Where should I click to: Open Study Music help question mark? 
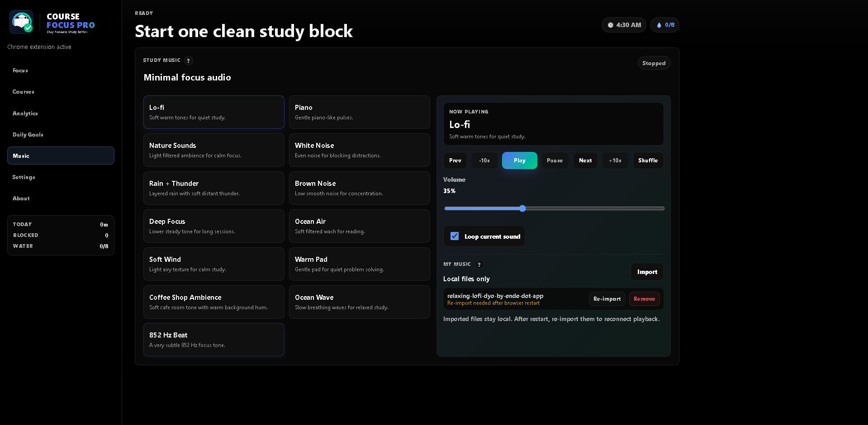(x=189, y=61)
